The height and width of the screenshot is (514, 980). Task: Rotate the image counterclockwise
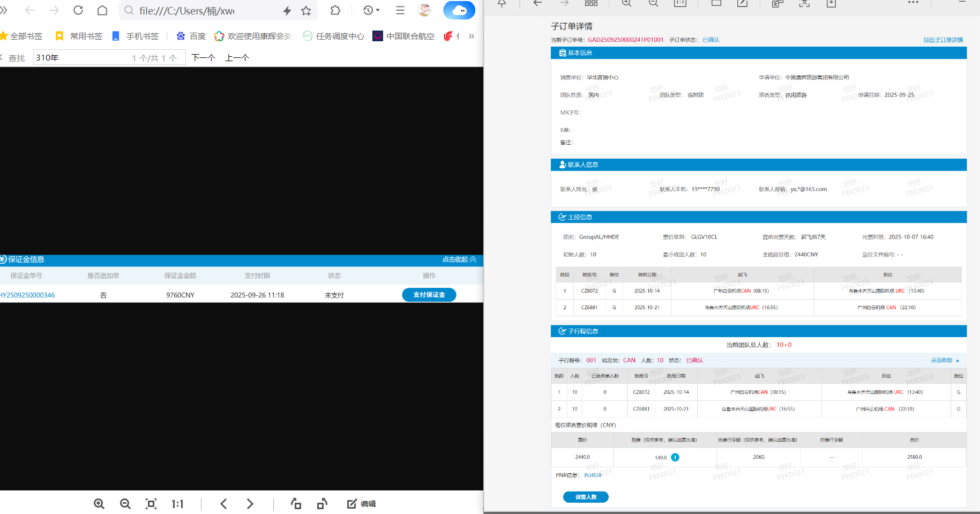click(296, 504)
